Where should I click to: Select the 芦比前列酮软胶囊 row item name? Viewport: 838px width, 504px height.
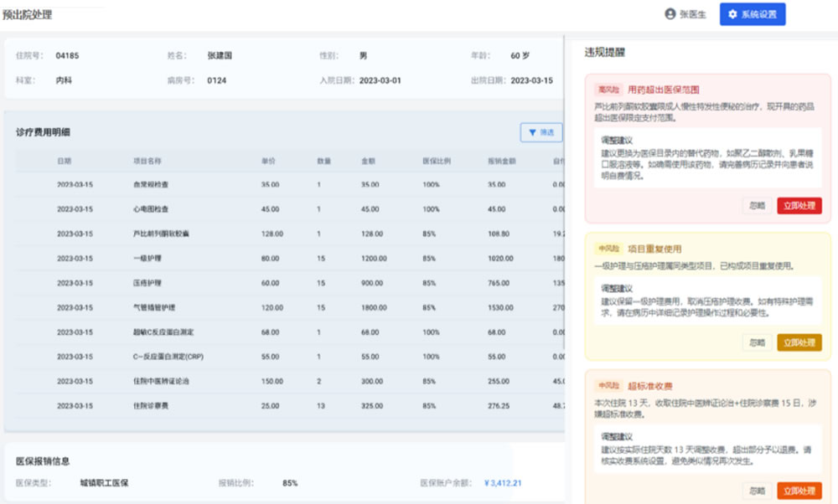pyautogui.click(x=161, y=234)
